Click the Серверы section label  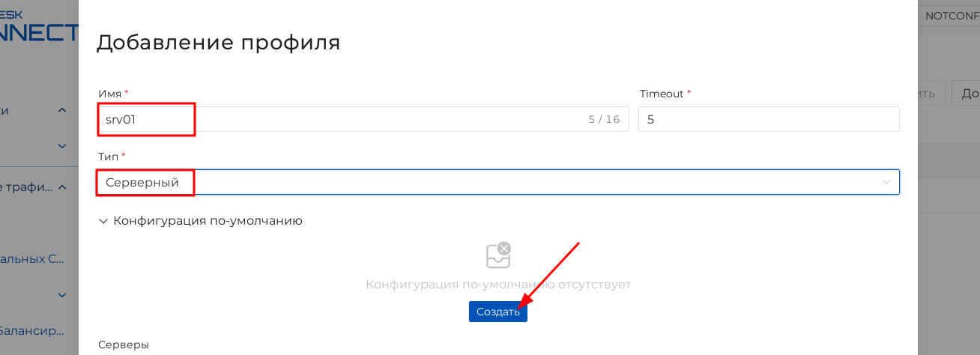point(124,345)
